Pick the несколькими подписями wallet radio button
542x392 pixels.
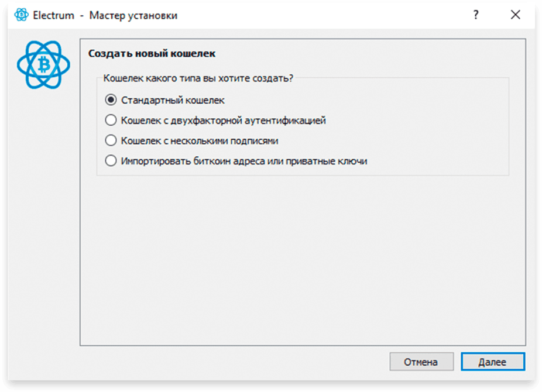tap(111, 140)
